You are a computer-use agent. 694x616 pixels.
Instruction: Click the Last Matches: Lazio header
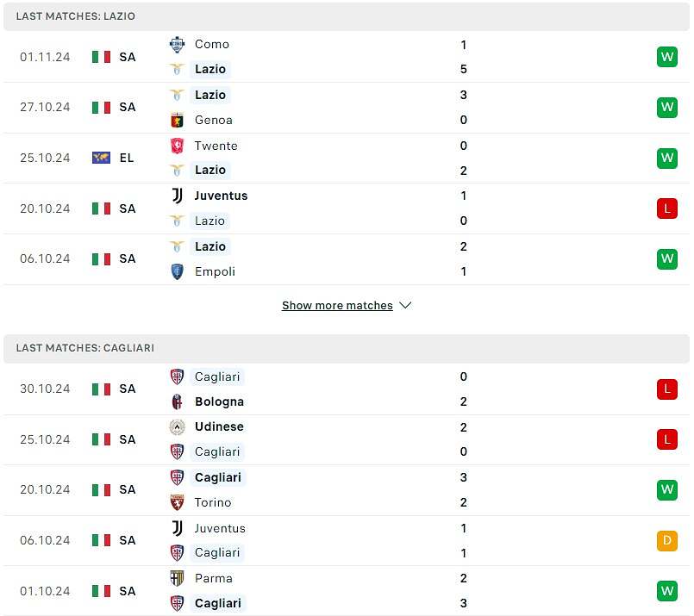pyautogui.click(x=347, y=16)
